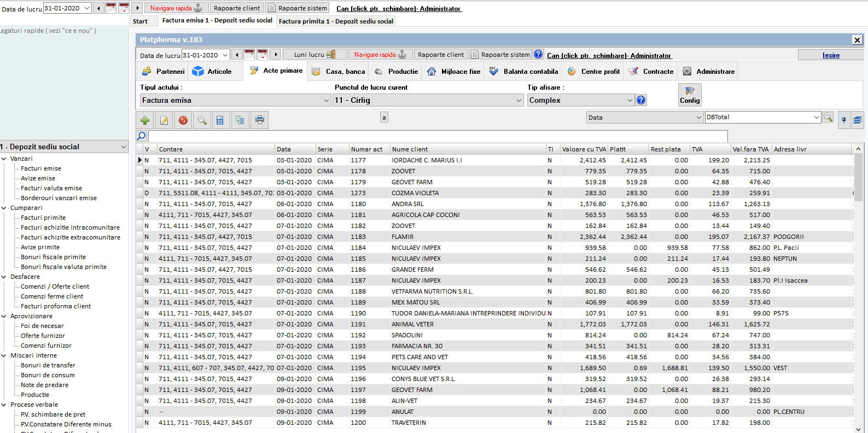Click the blue layers stack icon
Image resolution: width=868 pixels, height=433 pixels.
coord(858,120)
